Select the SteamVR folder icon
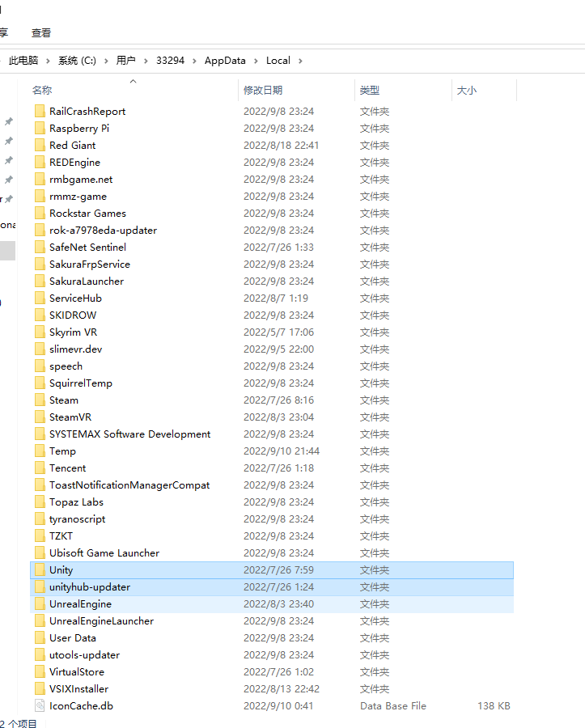 coord(40,417)
